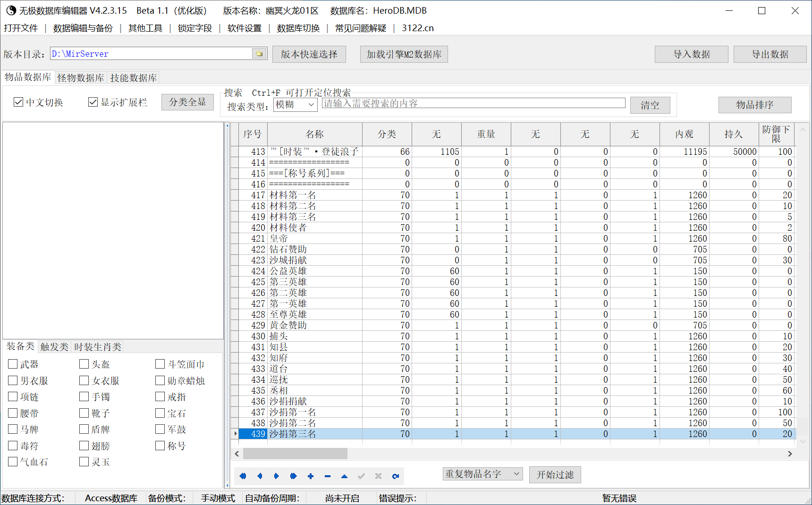The height and width of the screenshot is (505, 812).
Task: Open the 数据编辑与备份 menu
Action: point(83,28)
